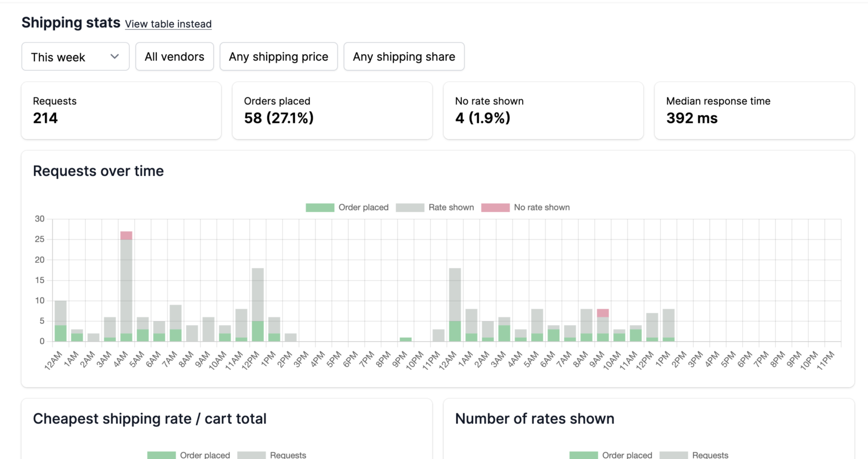868x459 pixels.
Task: Click the 'Any shipping price' filter
Action: tap(279, 56)
